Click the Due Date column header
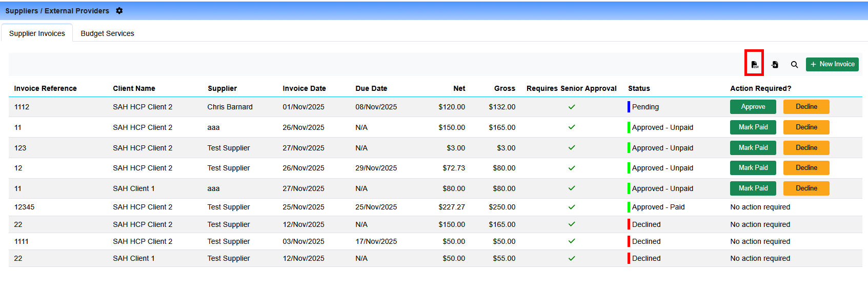The width and height of the screenshot is (868, 306). pyautogui.click(x=371, y=88)
